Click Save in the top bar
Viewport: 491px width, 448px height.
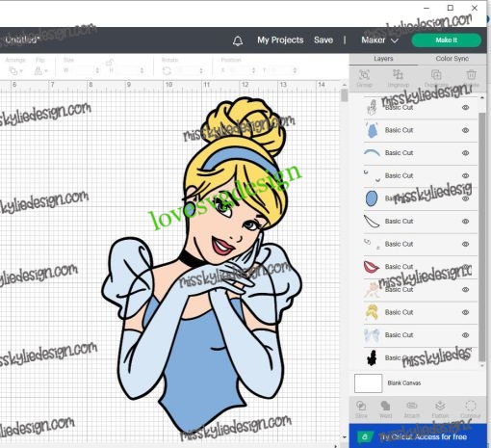click(x=323, y=40)
